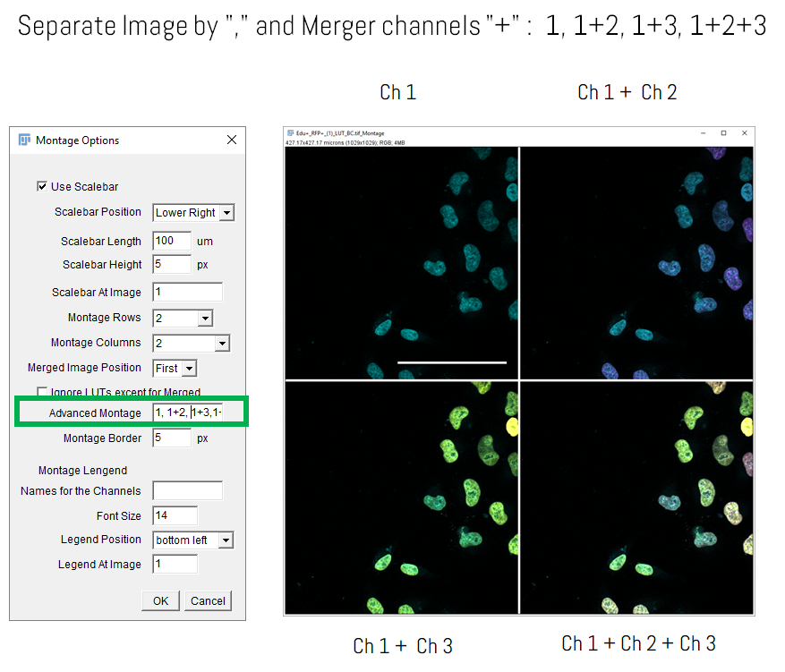Viewport: 785px width, 672px height.
Task: Click the Ch 1 + Ch 2 + Ch 3 panel
Action: pyautogui.click(x=637, y=497)
